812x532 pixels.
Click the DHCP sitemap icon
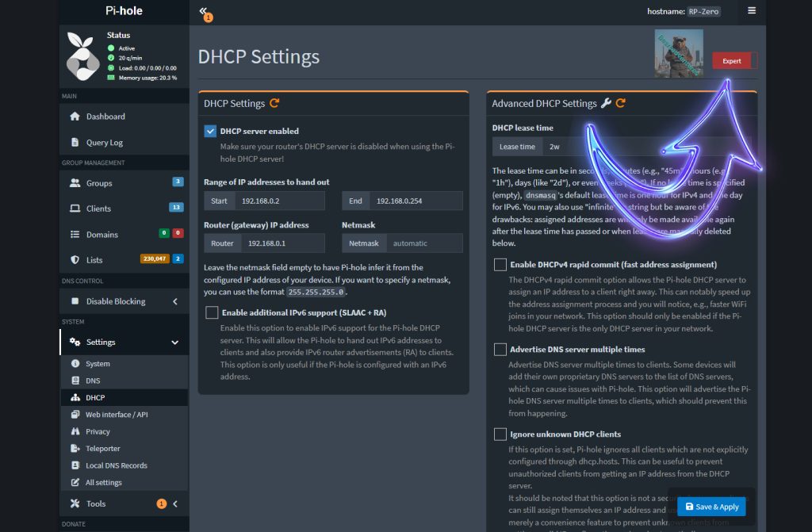[75, 397]
